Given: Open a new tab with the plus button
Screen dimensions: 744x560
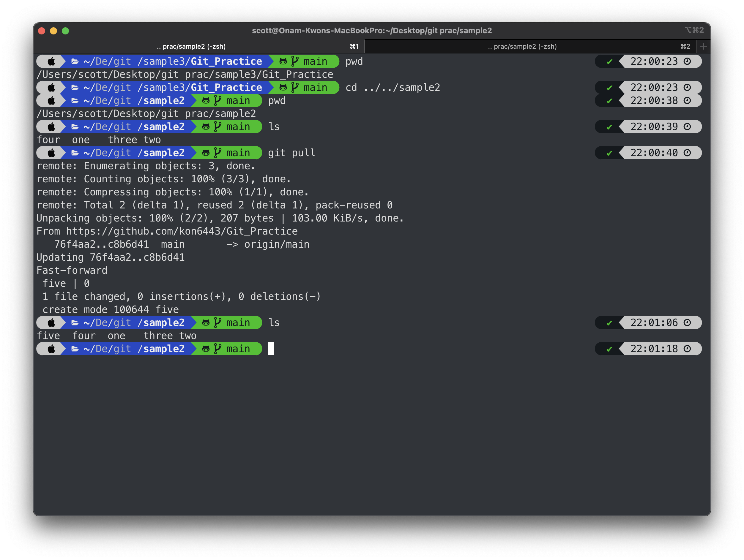Looking at the screenshot, I should (703, 46).
